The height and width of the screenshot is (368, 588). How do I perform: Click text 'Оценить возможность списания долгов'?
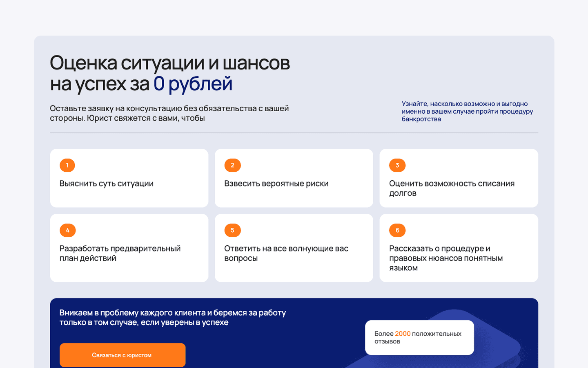[452, 188]
